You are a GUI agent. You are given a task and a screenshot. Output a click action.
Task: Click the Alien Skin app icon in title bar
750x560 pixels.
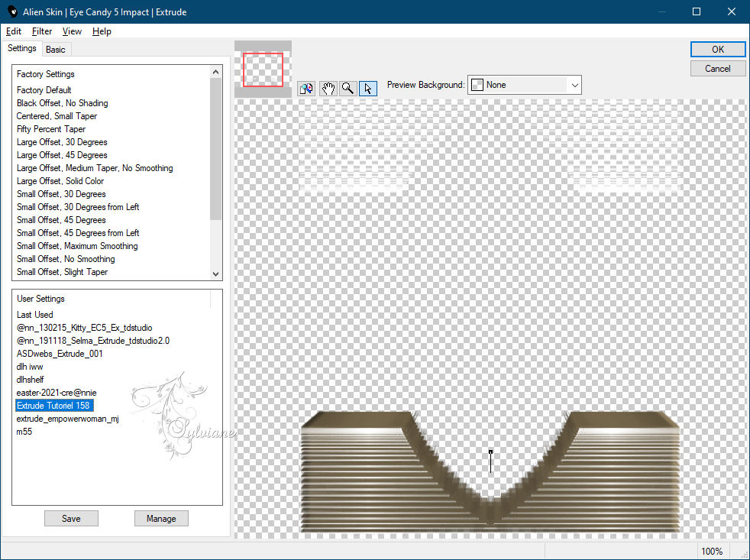tap(12, 11)
